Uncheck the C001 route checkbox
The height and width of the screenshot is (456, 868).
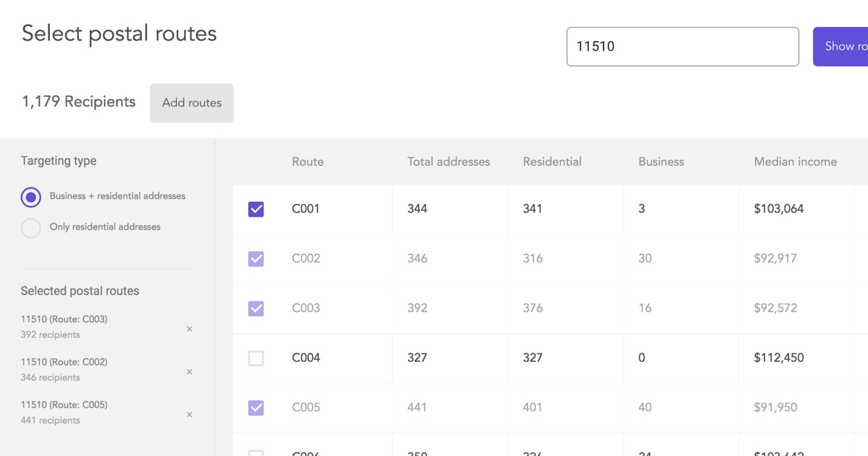point(256,209)
